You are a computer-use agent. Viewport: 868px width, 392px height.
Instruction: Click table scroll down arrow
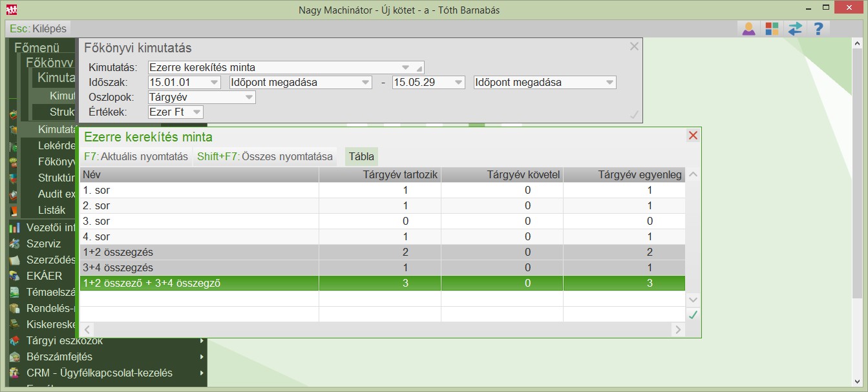(x=693, y=300)
